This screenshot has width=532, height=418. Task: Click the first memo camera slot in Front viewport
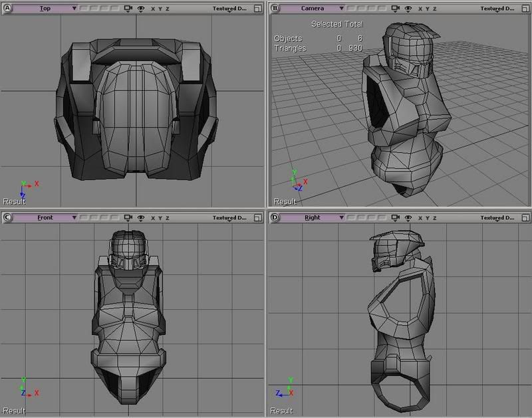pyautogui.click(x=83, y=217)
